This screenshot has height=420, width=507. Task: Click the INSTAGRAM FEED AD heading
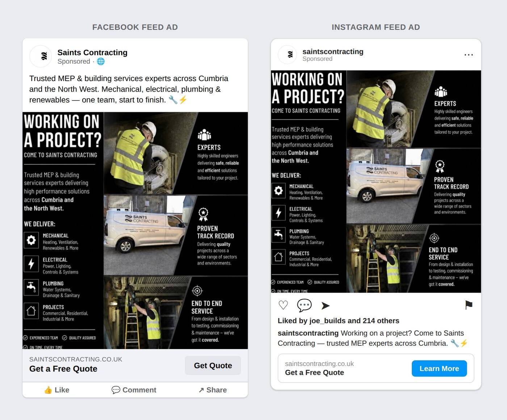pyautogui.click(x=376, y=27)
